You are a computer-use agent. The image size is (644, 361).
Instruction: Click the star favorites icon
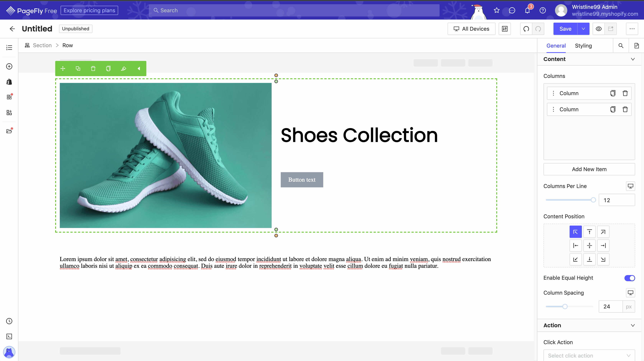click(x=497, y=10)
